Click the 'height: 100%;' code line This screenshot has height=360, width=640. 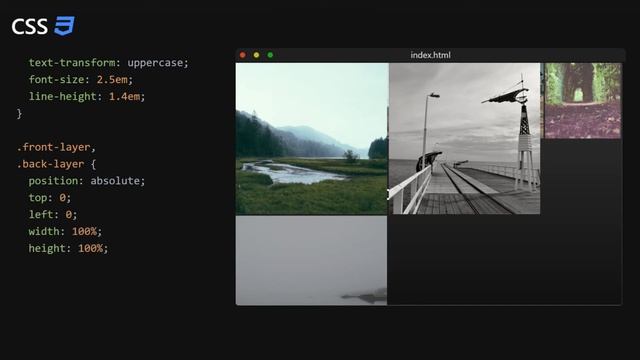click(69, 249)
